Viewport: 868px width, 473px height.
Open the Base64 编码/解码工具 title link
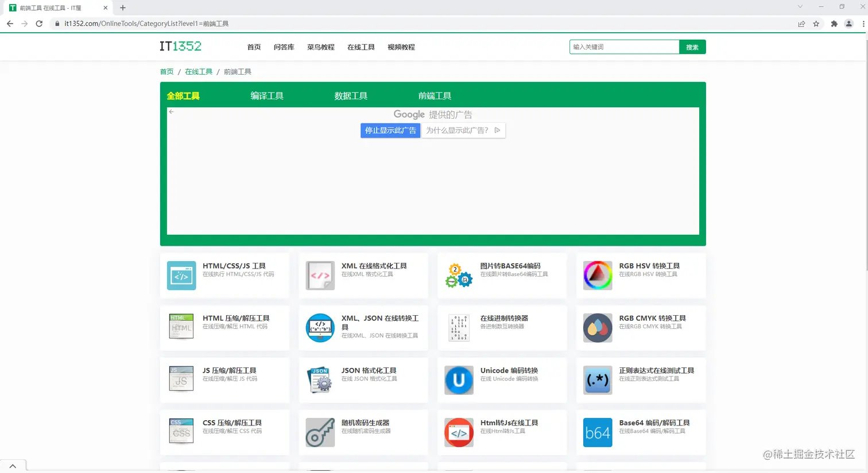point(654,422)
